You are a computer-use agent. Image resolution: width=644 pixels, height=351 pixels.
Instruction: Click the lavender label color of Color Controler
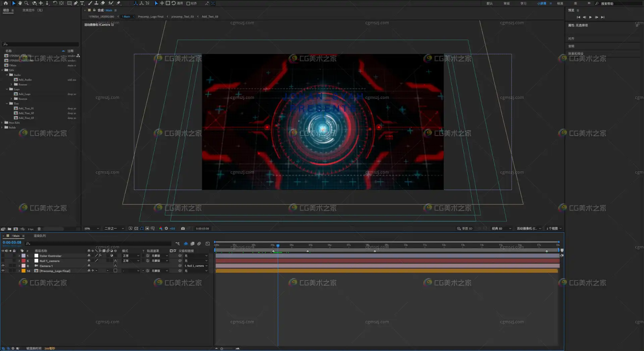(x=23, y=256)
